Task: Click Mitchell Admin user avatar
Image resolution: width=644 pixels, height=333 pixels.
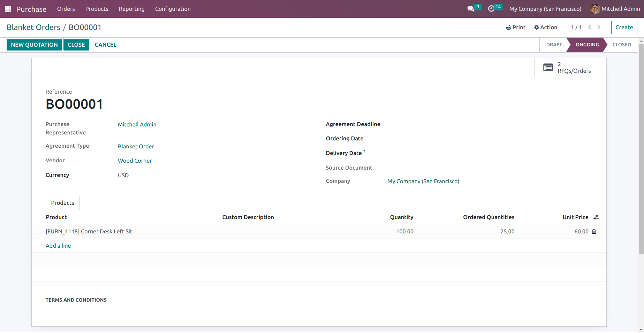Action: click(594, 9)
